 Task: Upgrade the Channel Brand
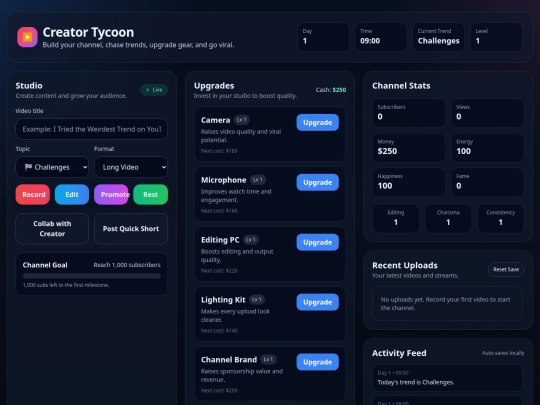[318, 362]
